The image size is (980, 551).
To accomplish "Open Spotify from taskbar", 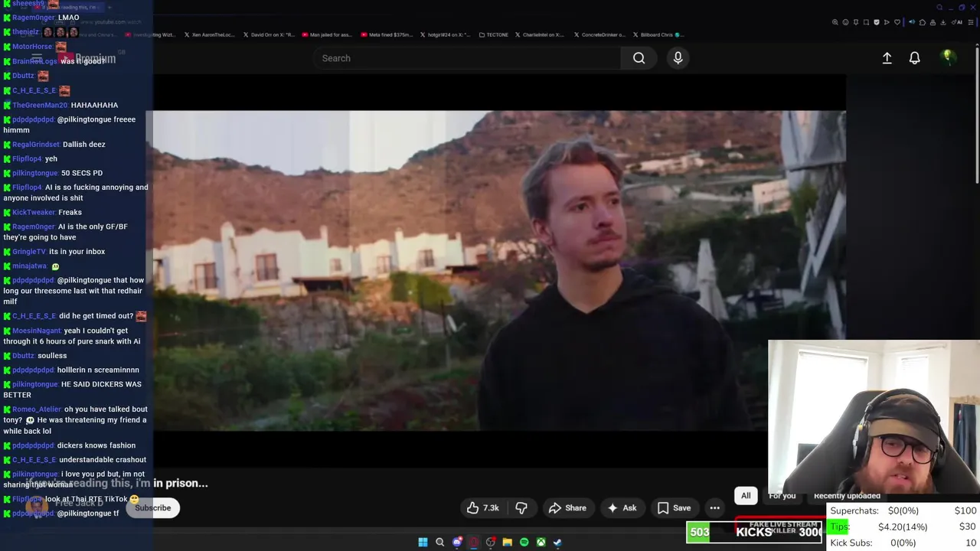I will (x=524, y=543).
